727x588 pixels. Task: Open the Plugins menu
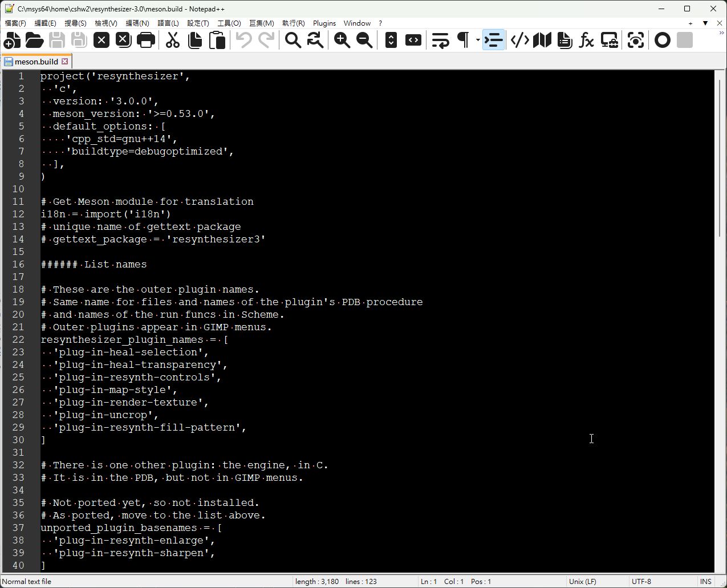pos(324,23)
